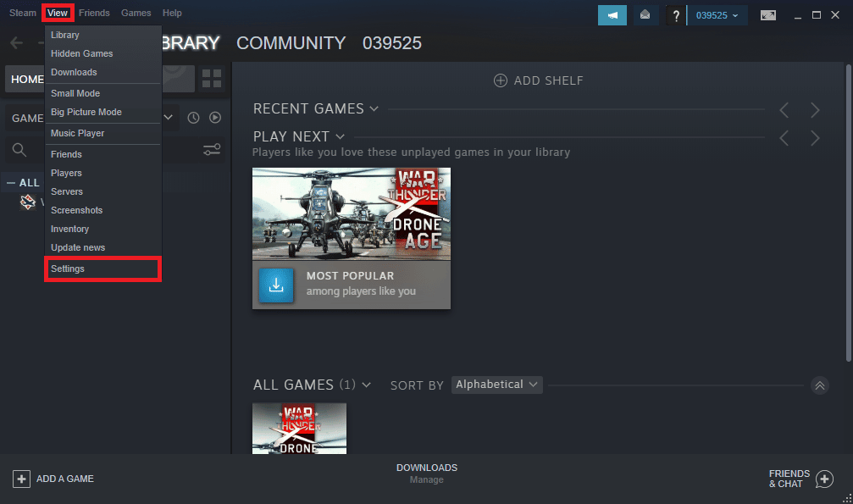Click the question mark help icon
This screenshot has width=853, height=504.
676,15
